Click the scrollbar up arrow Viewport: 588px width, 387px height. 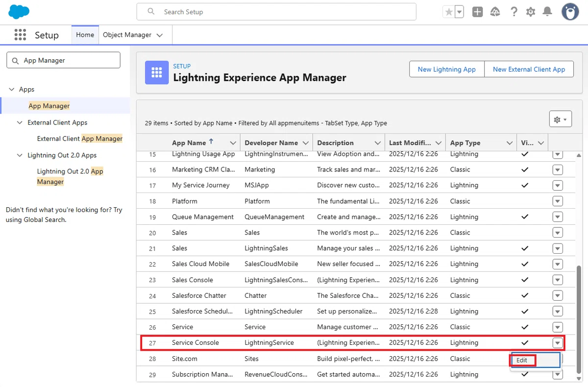click(x=578, y=155)
